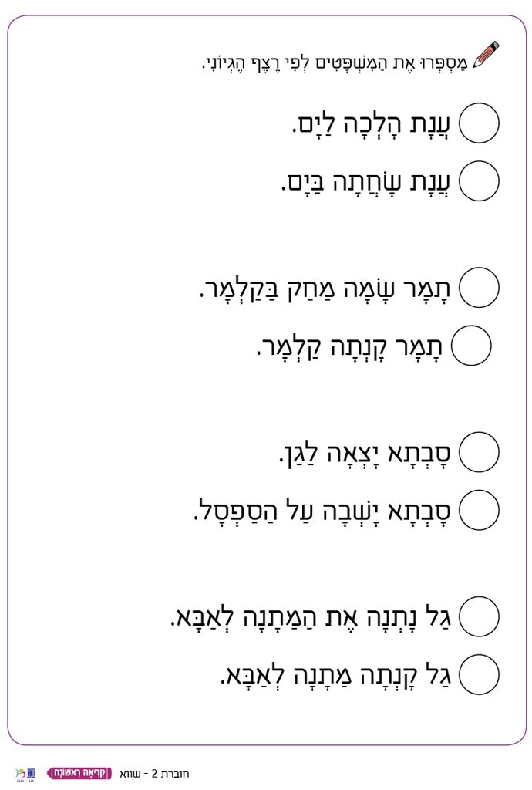The image size is (532, 790).
Task: Click the pencil icon beside the instructions
Action: click(x=487, y=56)
